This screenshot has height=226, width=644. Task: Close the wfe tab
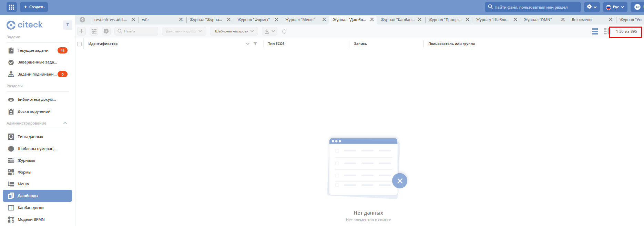pos(181,20)
